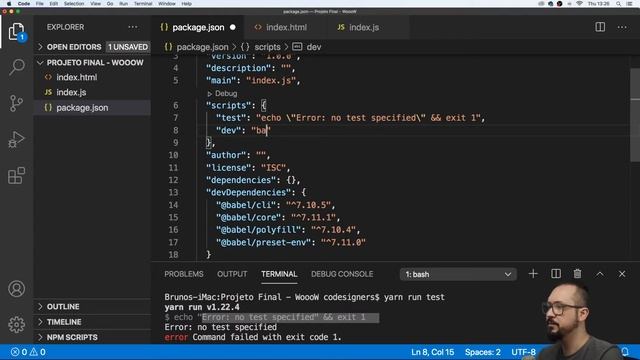Open the Terminal menu in menu bar

pyautogui.click(x=143, y=4)
